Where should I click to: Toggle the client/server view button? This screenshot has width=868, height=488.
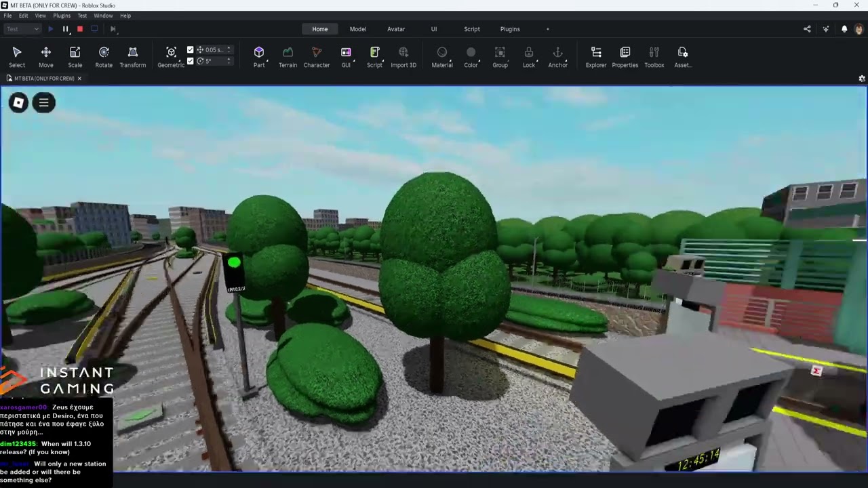pos(94,29)
